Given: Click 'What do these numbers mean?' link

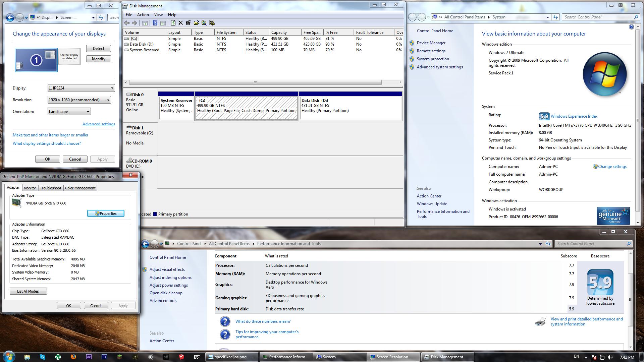Looking at the screenshot, I should (x=263, y=321).
